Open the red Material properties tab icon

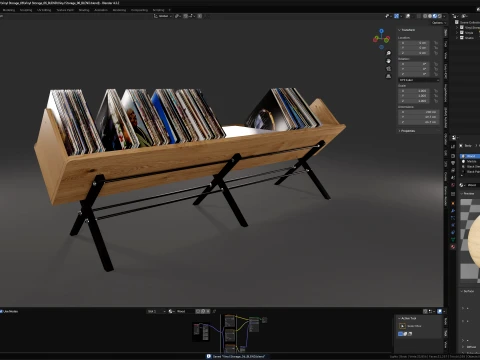click(453, 247)
